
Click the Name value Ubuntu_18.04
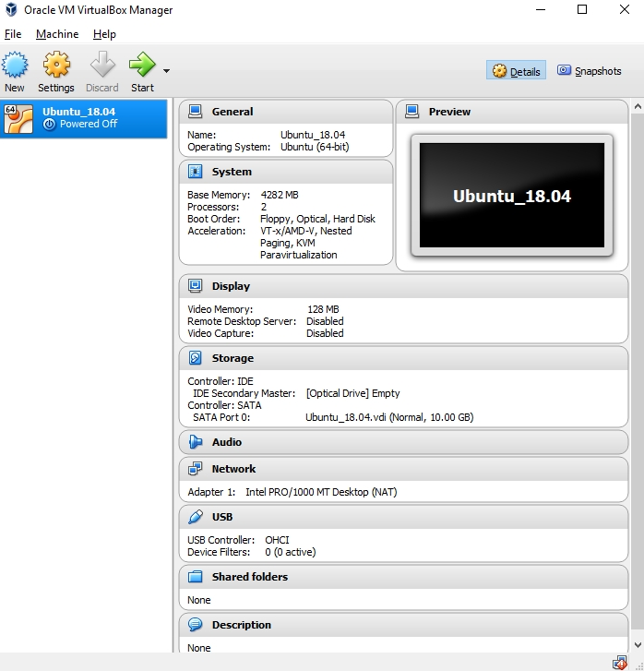coord(313,136)
